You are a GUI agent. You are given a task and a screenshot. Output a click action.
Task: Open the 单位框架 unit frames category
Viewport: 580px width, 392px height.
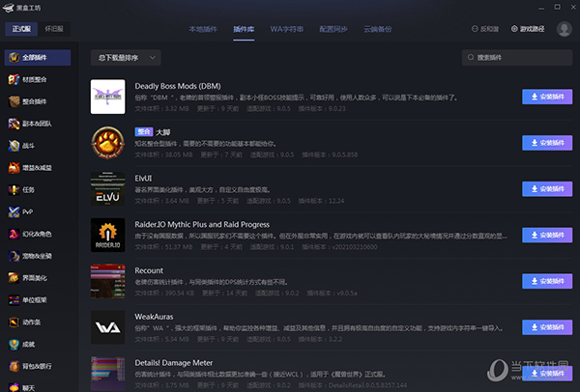(28, 300)
